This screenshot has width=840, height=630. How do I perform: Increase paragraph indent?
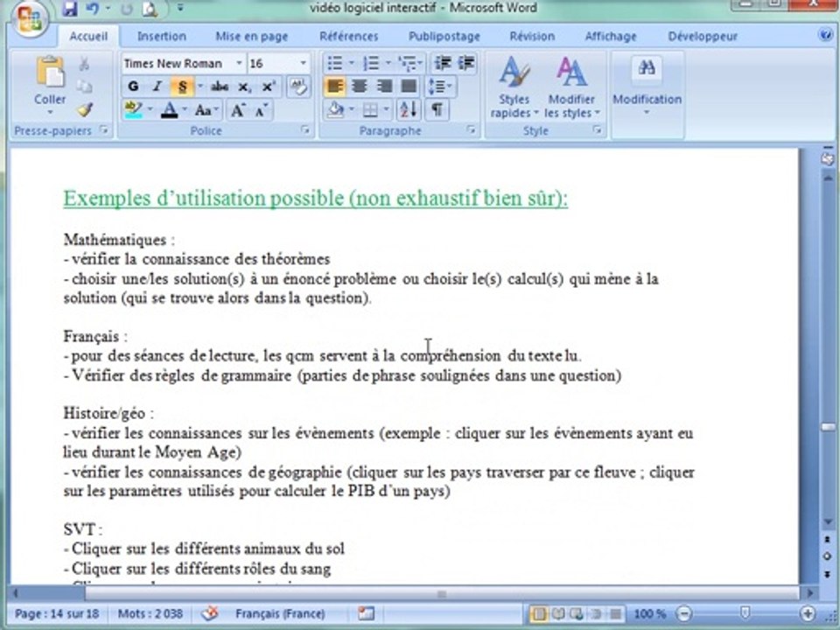(466, 63)
